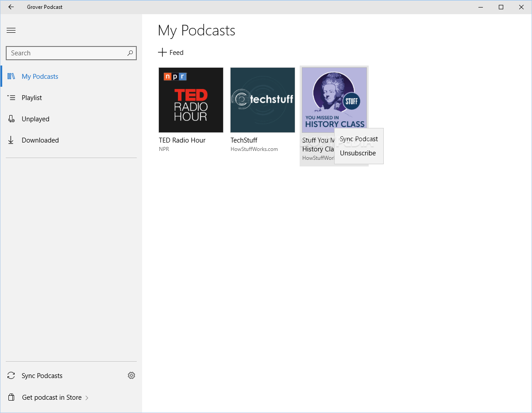Open the TechStuff podcast cover
This screenshot has width=532, height=413.
pyautogui.click(x=262, y=100)
